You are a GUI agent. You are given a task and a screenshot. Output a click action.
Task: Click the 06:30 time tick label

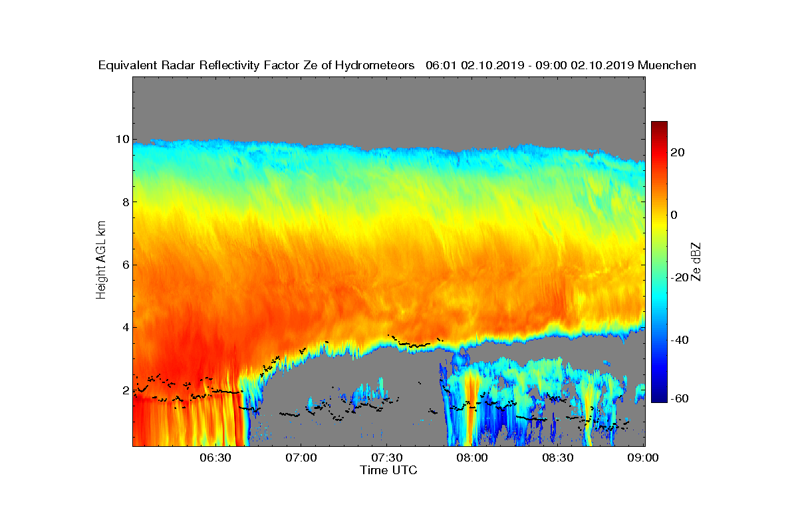click(x=217, y=458)
